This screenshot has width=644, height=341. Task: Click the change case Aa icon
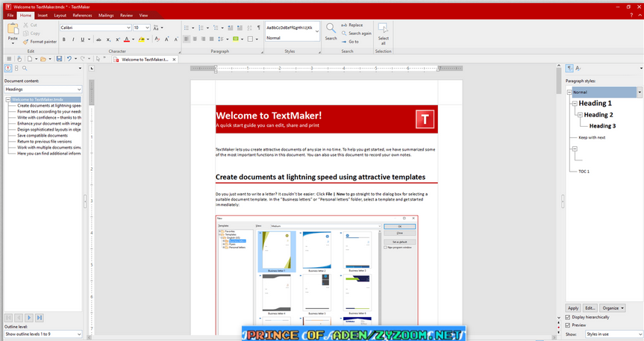tap(156, 28)
